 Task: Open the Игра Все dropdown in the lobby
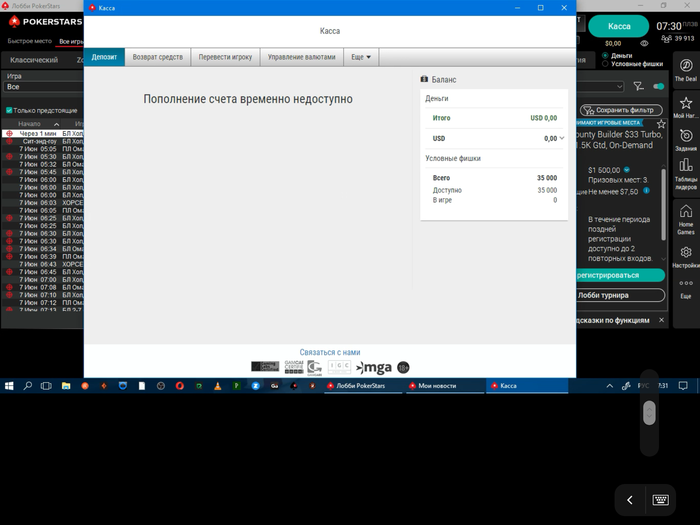44,87
